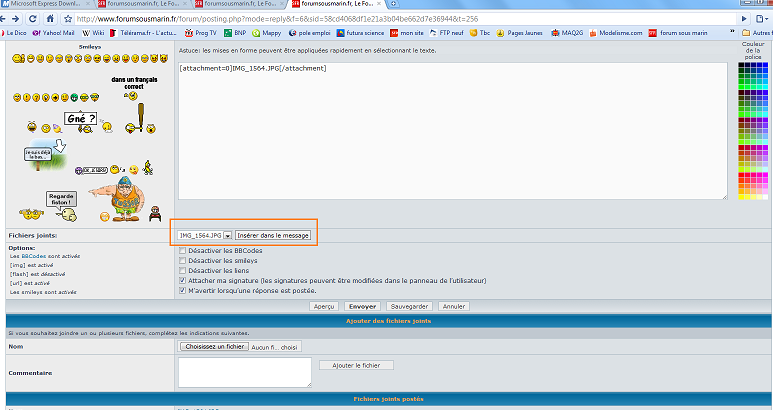Viewport: 773px width, 410px height.
Task: Click Choisissez un fichier button
Action: click(212, 346)
